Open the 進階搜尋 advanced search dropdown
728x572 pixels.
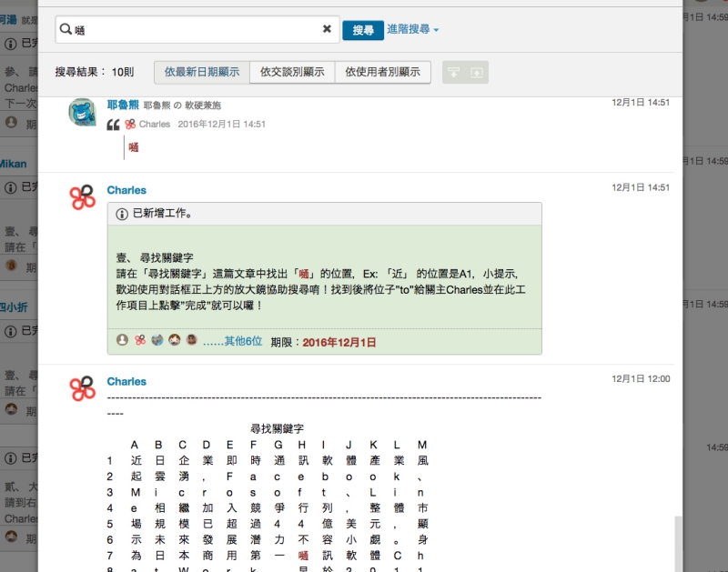(412, 30)
